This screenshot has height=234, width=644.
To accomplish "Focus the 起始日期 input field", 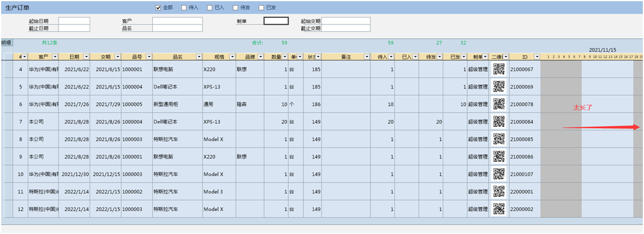I will point(74,21).
